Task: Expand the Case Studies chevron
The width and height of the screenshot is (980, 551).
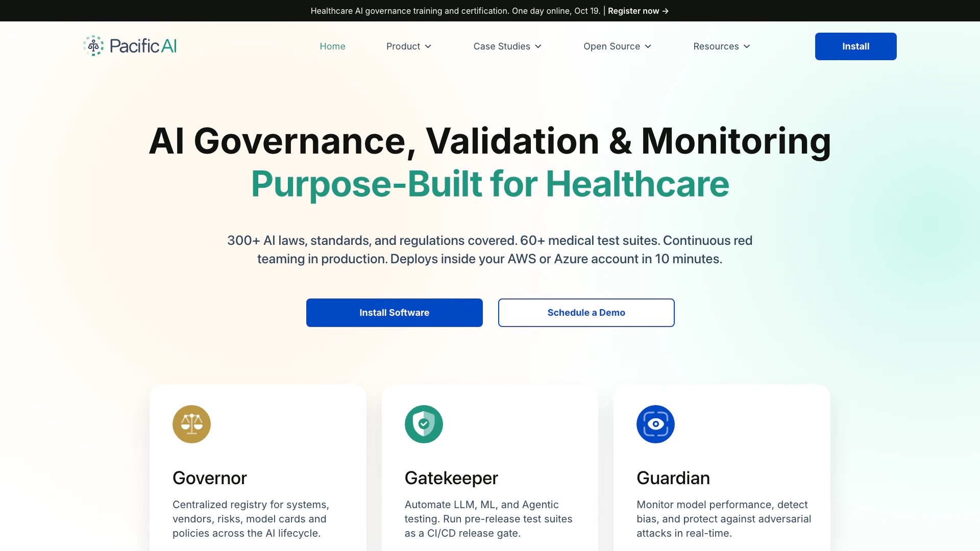Action: [x=538, y=46]
